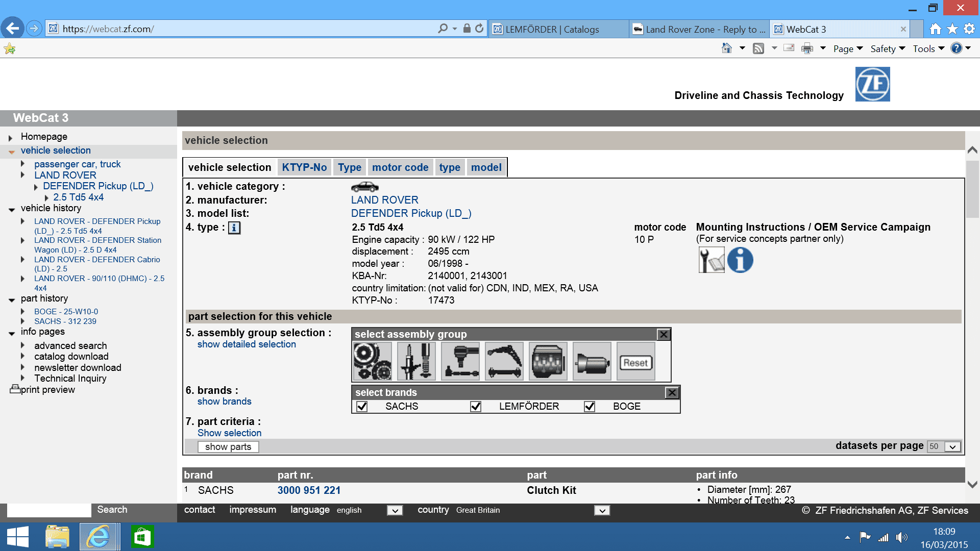Open the address bar search icon
980x551 pixels.
(x=443, y=29)
